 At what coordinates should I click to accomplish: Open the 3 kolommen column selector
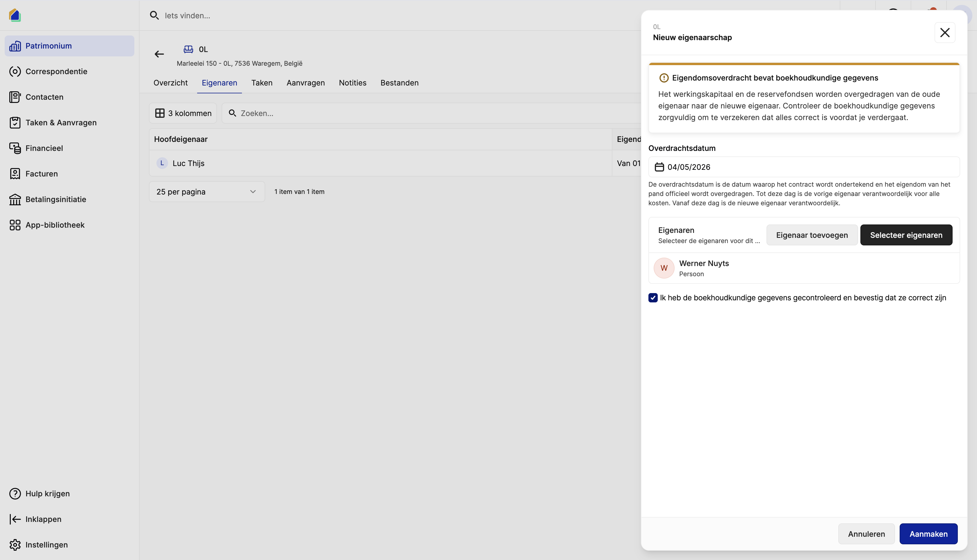coord(183,113)
